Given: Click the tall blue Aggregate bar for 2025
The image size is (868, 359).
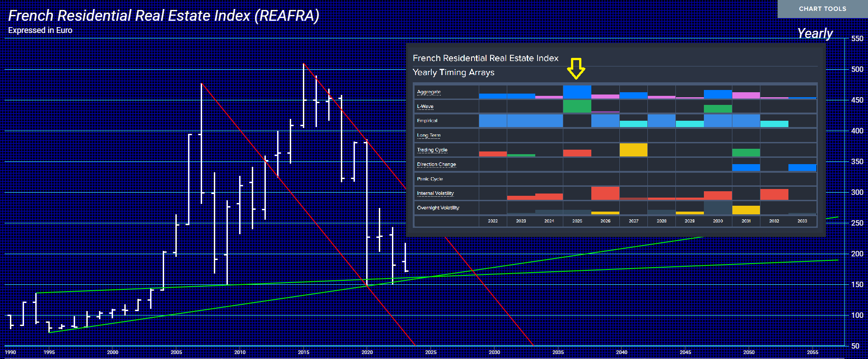Looking at the screenshot, I should click(x=577, y=92).
